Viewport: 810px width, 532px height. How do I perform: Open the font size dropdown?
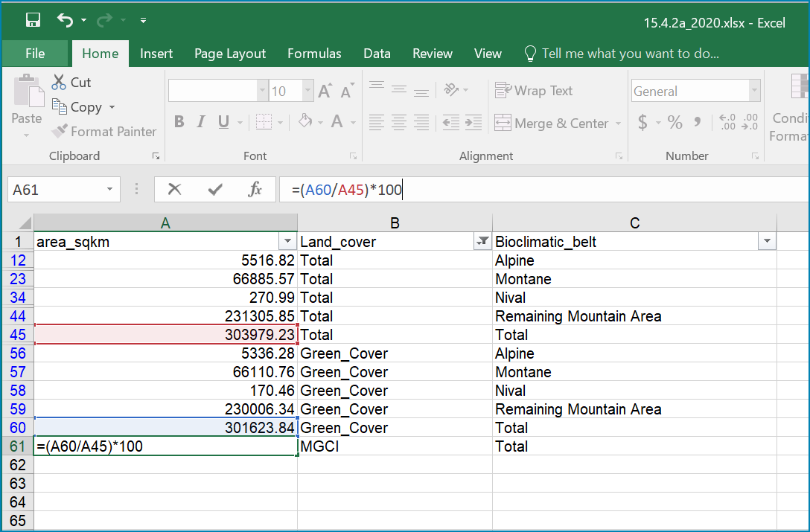(307, 91)
